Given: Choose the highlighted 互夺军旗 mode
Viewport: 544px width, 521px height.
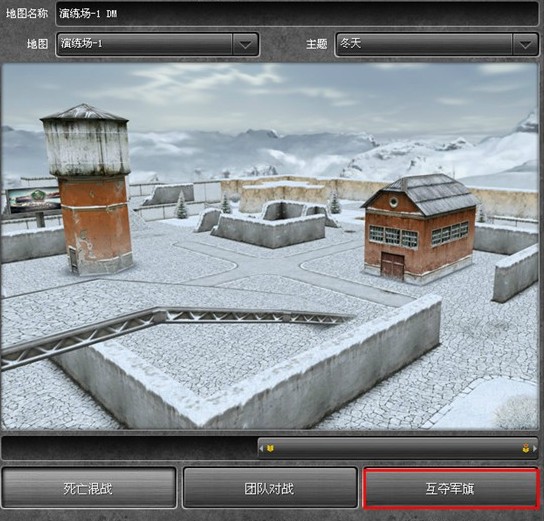Looking at the screenshot, I should click(451, 489).
